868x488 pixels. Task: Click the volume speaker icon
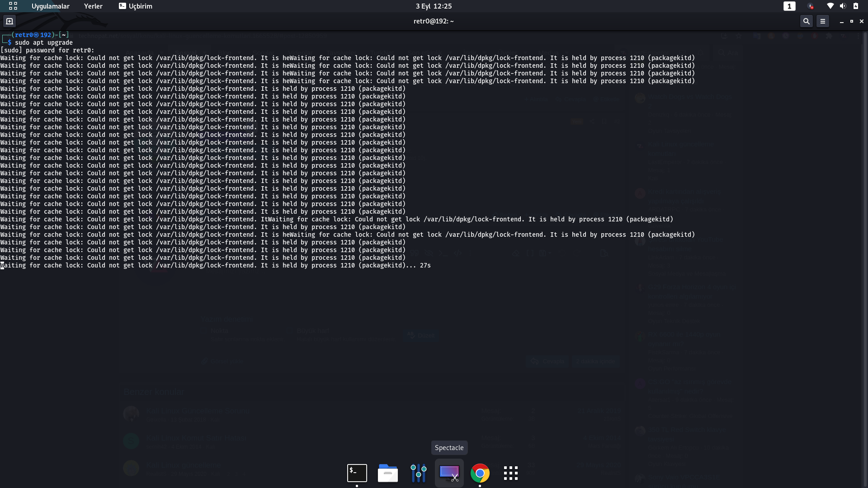(x=843, y=6)
